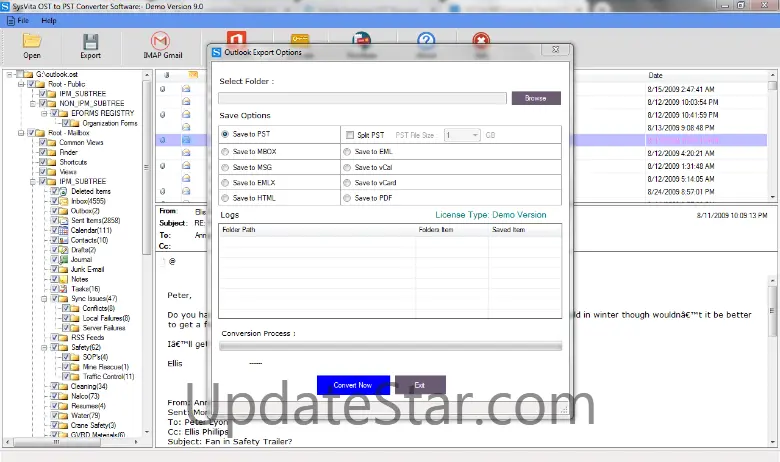This screenshot has width=780, height=462.
Task: Click the Saved Item log column header
Action: point(525,230)
